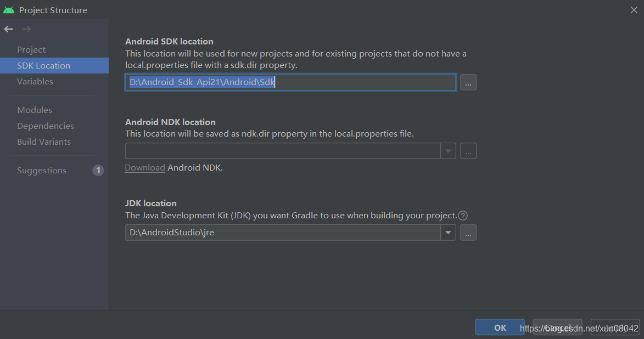Viewport: 644px width, 339px height.
Task: Select the Build Variants section
Action: point(44,142)
